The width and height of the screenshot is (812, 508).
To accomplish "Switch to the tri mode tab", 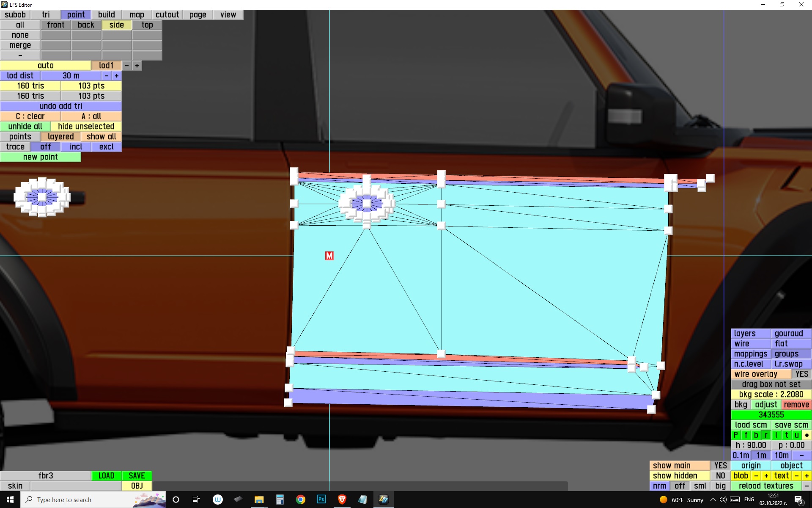I will coord(46,15).
